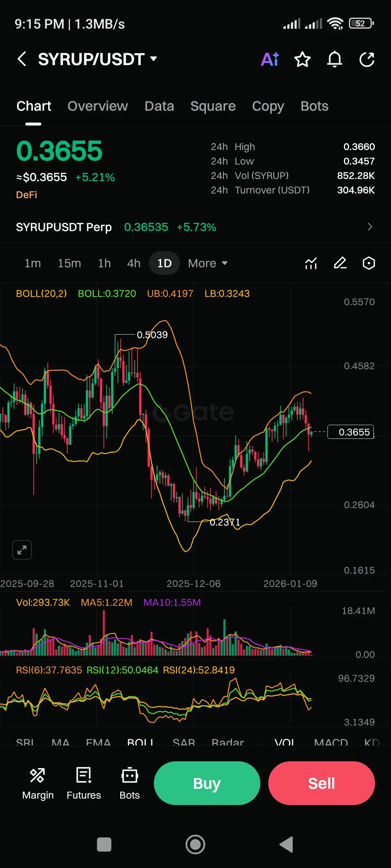The image size is (391, 868).
Task: Select the 1D timeframe
Action: point(164,263)
